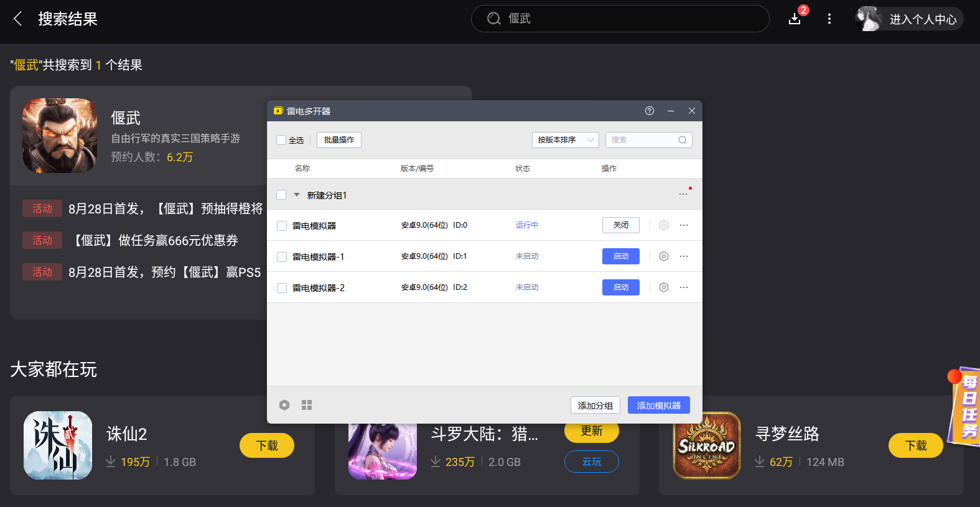980x507 pixels.
Task: Click the user avatar picture in the top bar
Action: click(869, 19)
